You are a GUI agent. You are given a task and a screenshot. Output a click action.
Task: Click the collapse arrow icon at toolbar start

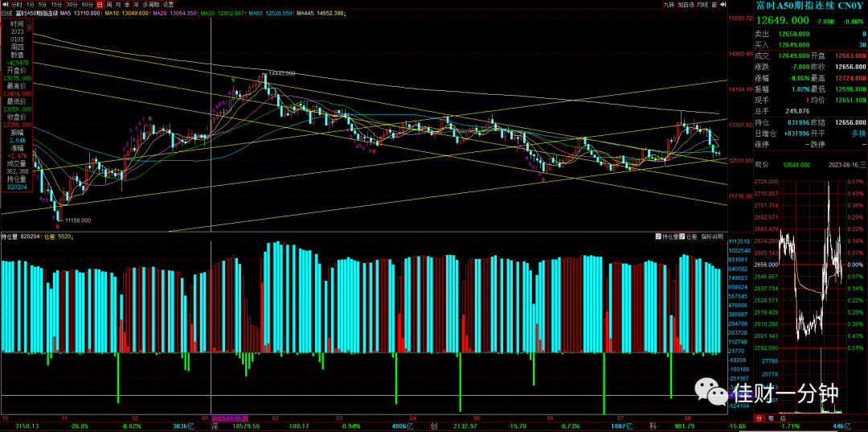[5, 5]
